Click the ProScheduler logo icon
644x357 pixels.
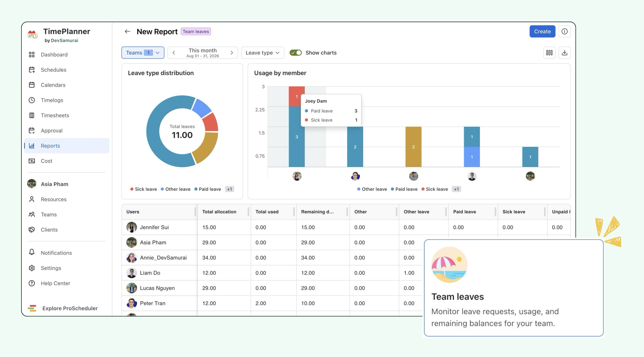32,308
